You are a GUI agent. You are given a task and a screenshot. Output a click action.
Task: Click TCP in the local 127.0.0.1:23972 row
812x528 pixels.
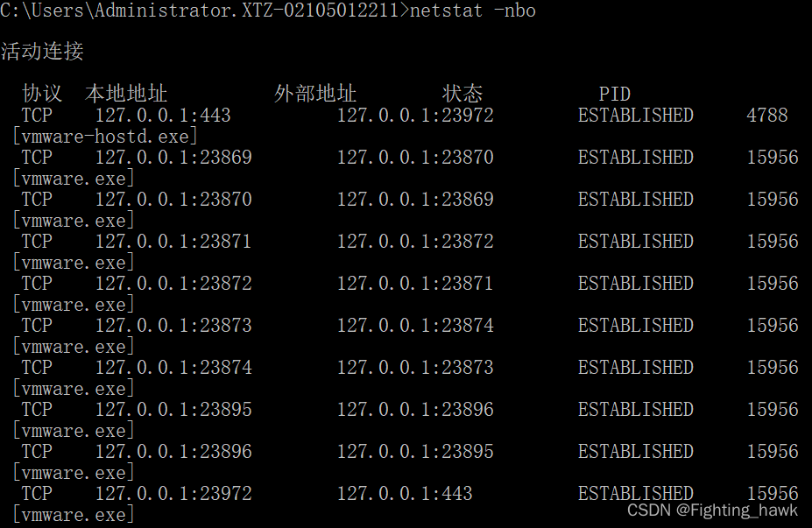[37, 493]
